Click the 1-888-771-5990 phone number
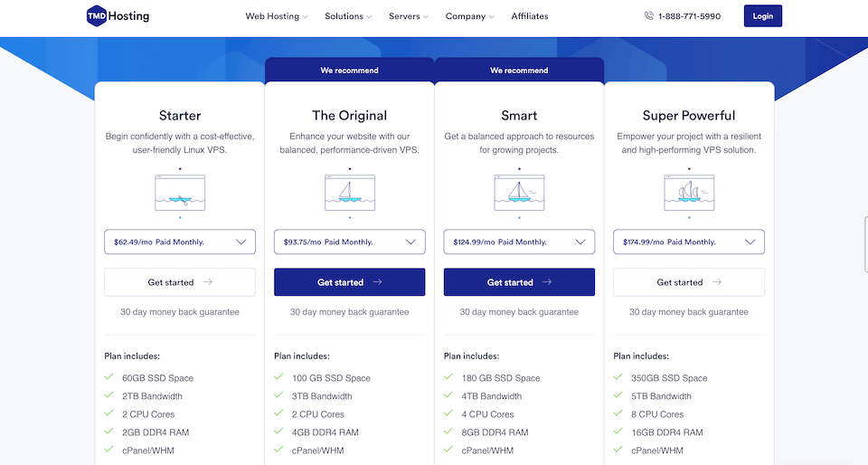 pos(689,16)
